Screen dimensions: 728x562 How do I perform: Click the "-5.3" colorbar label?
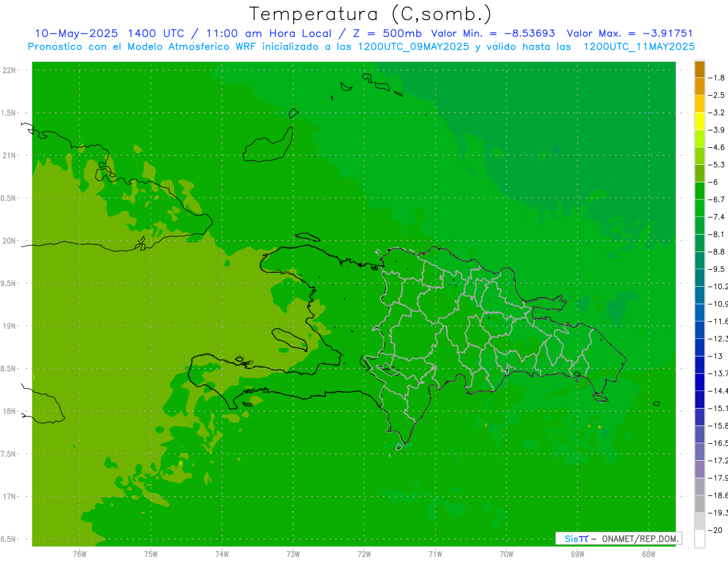point(716,165)
